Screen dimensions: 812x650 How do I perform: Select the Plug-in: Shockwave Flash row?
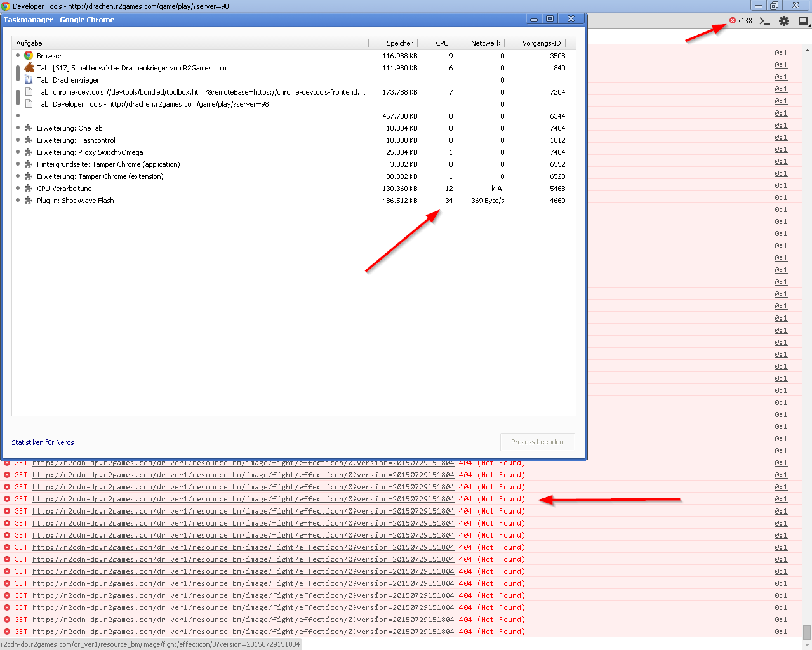coord(75,201)
